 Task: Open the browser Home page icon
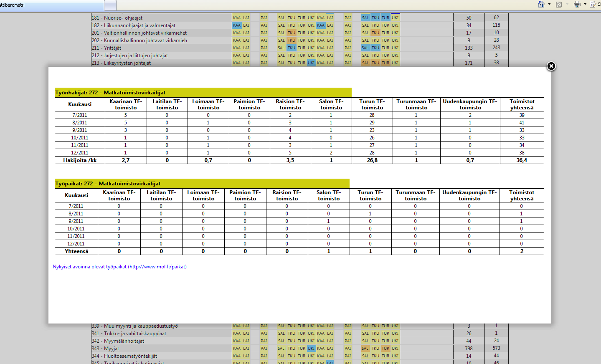[x=541, y=4]
